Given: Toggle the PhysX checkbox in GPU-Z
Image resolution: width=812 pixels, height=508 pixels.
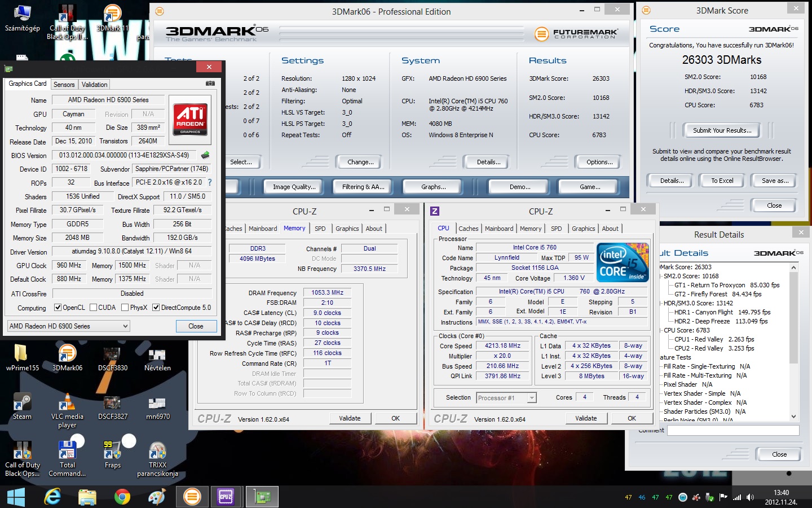Looking at the screenshot, I should (125, 308).
